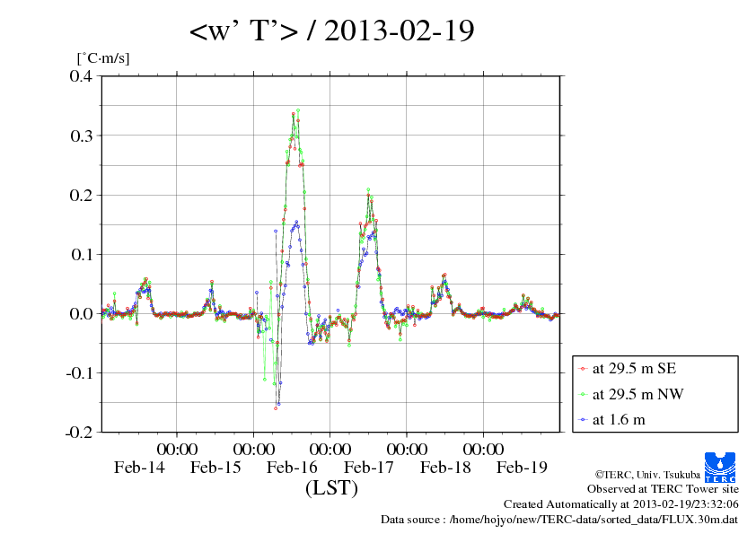This screenshot has height=534, width=756.
Task: Click the Feb-17 date label
Action: click(x=369, y=467)
